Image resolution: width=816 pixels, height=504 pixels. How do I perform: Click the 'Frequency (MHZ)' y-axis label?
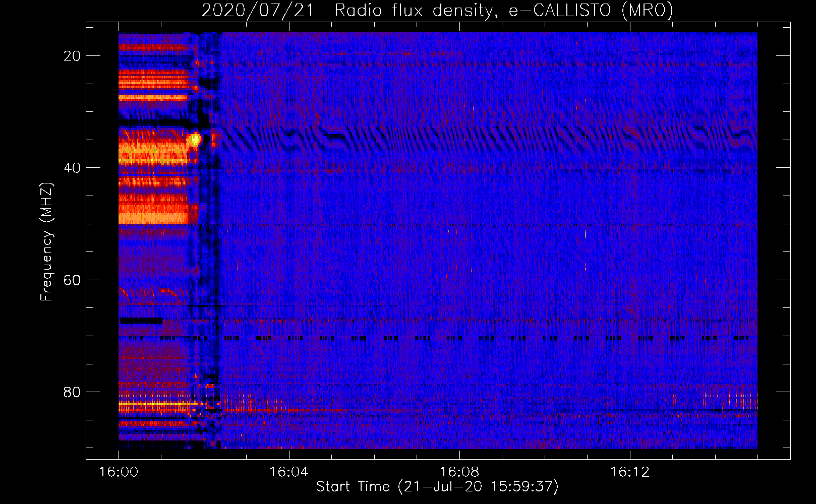pyautogui.click(x=46, y=241)
